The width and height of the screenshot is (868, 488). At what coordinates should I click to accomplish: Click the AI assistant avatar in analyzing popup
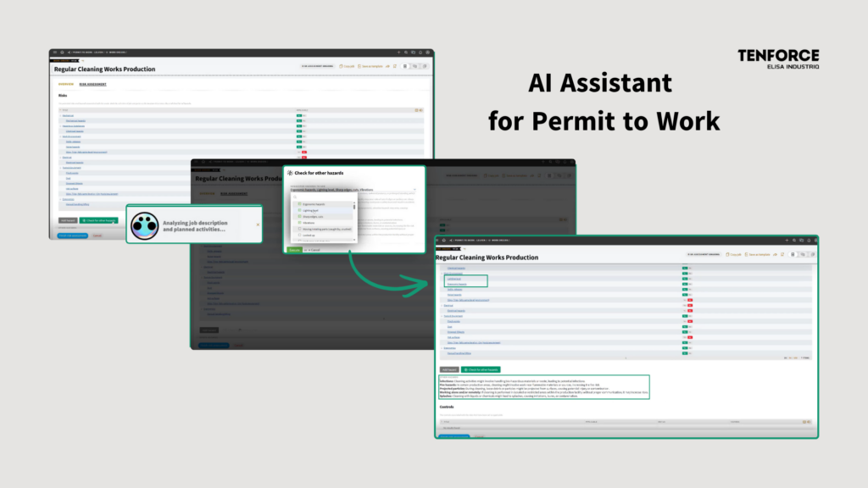coord(144,225)
